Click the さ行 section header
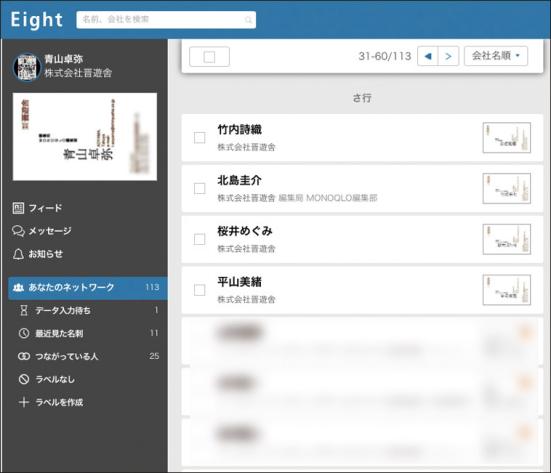 point(362,98)
